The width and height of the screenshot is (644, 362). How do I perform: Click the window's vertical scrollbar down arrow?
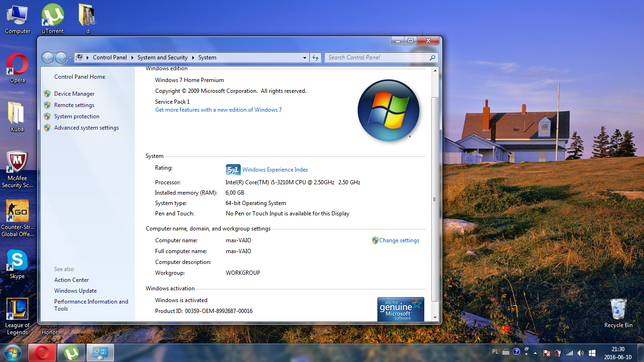(x=435, y=318)
